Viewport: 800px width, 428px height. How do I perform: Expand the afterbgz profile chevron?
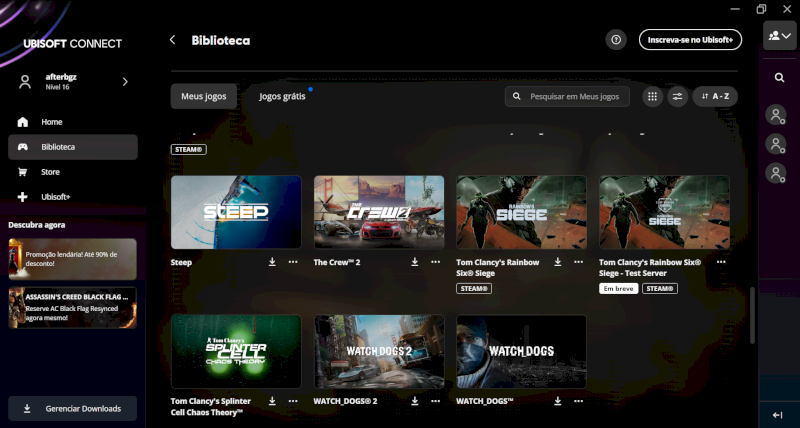click(x=125, y=82)
